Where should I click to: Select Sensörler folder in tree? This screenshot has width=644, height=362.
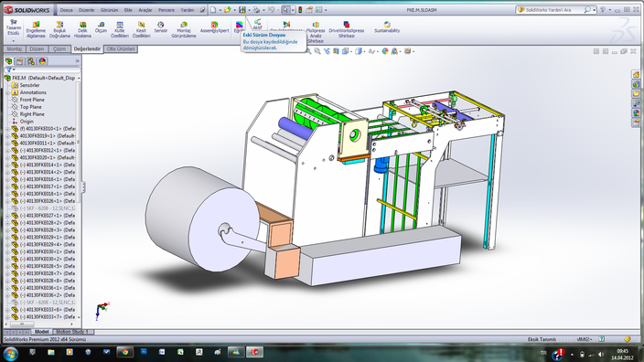[x=29, y=85]
